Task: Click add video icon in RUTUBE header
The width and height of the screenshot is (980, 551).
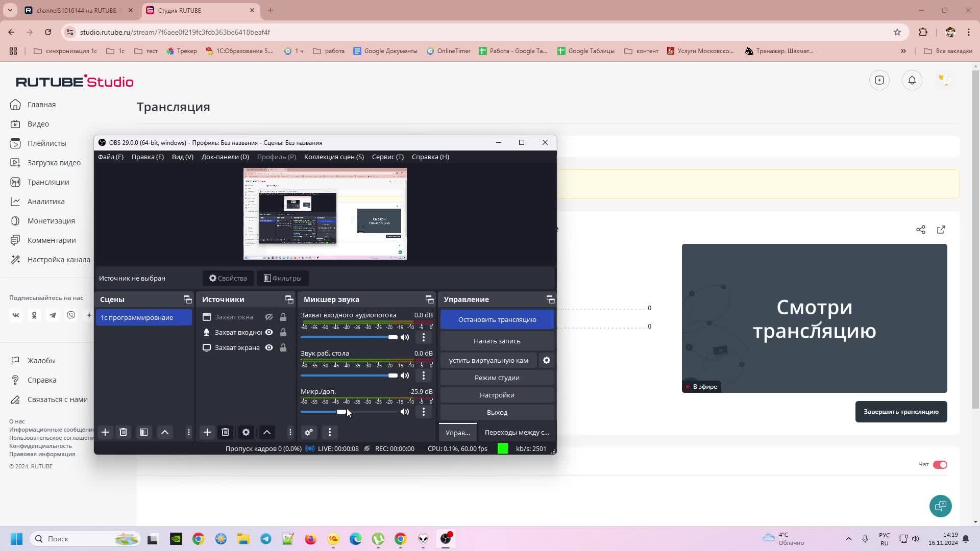Action: pos(879,80)
